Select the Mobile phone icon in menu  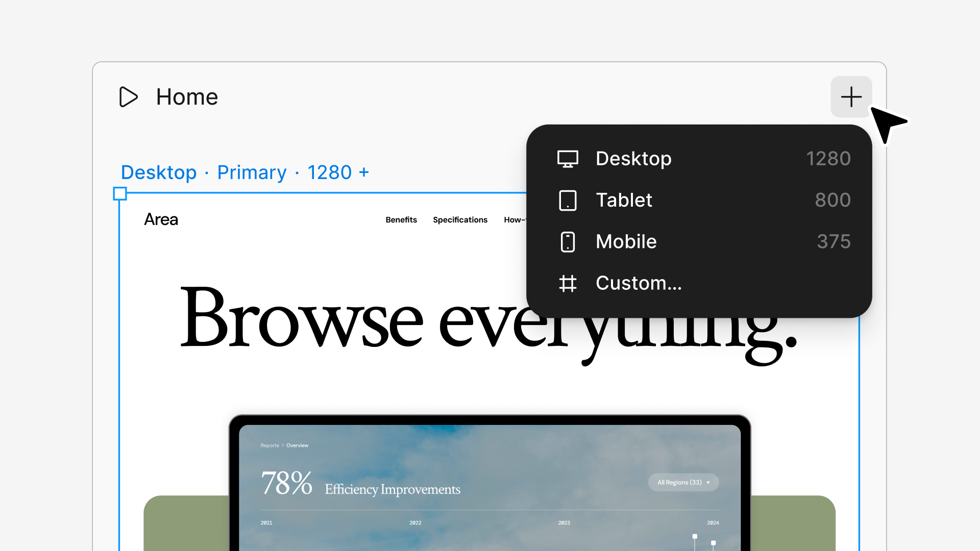(568, 242)
